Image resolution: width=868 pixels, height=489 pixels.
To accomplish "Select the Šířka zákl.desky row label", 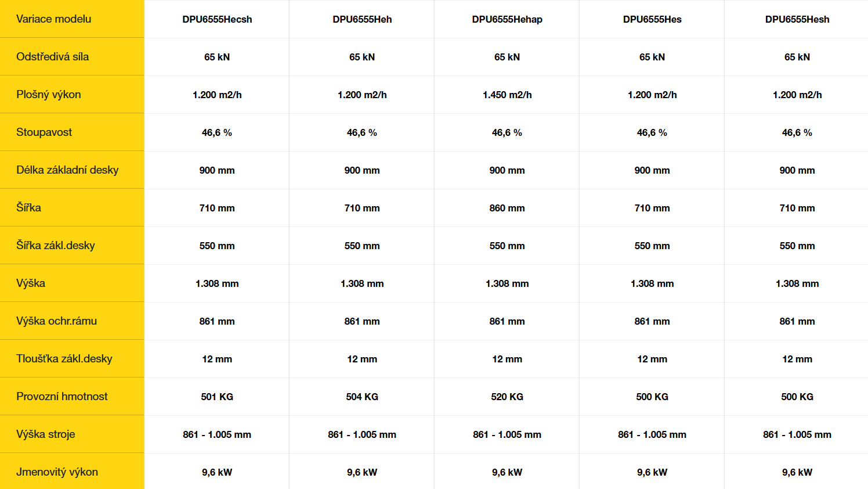I will click(x=56, y=245).
